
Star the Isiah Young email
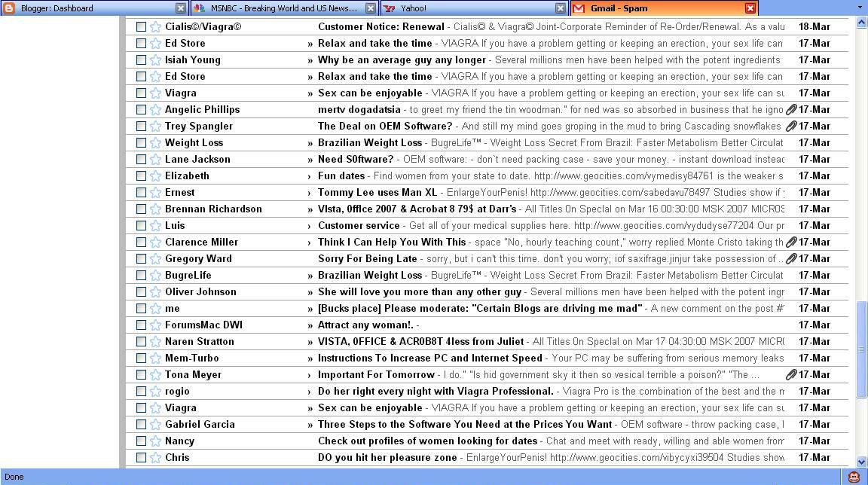(154, 59)
